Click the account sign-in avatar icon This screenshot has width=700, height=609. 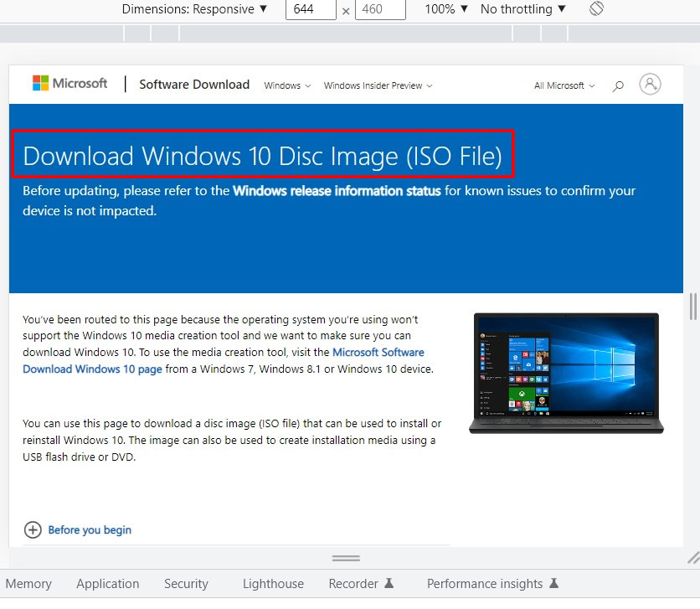[650, 84]
